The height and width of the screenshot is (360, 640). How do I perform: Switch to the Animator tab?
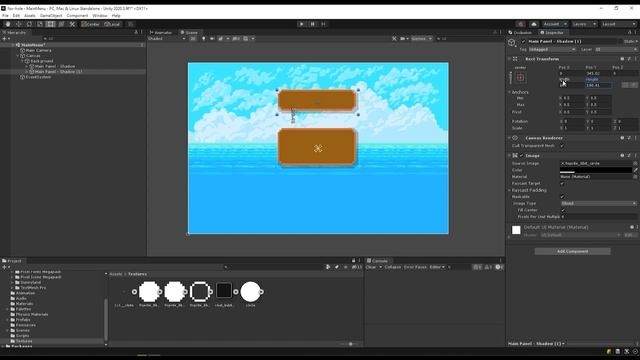pos(161,32)
